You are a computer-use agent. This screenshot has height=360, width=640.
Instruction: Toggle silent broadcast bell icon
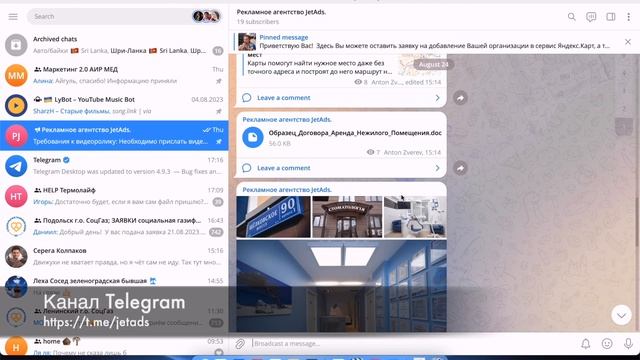click(586, 344)
